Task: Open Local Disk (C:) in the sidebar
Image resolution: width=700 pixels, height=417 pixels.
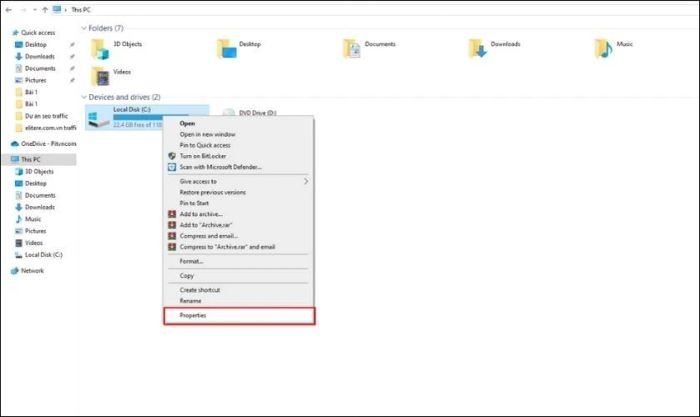Action: tap(44, 255)
